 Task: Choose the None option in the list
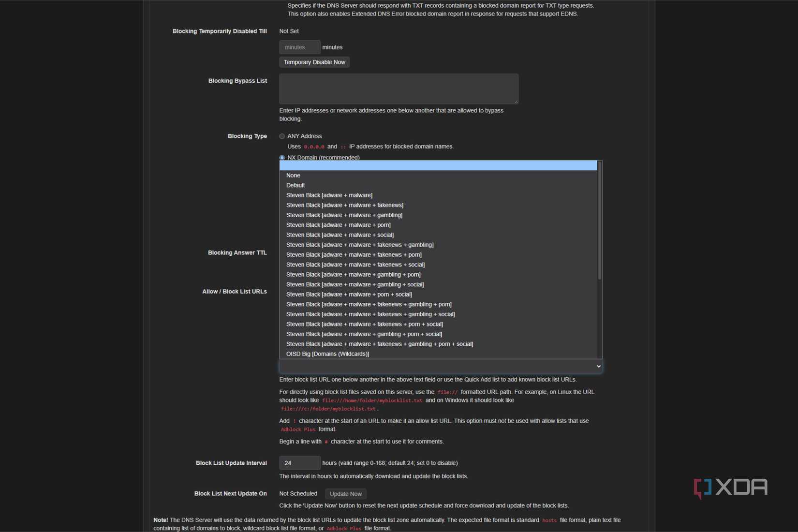click(438, 176)
